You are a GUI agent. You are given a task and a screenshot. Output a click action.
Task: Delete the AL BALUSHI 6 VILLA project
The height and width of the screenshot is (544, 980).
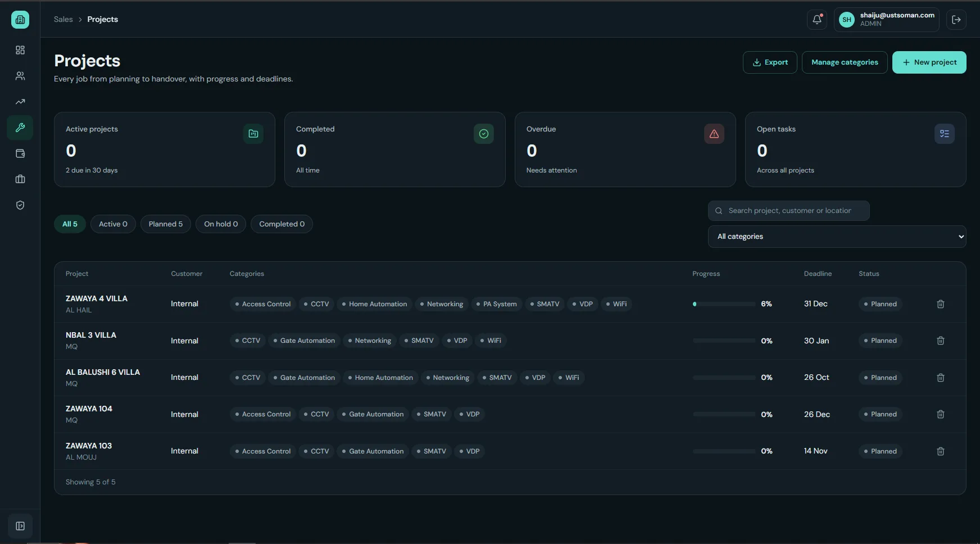941,378
